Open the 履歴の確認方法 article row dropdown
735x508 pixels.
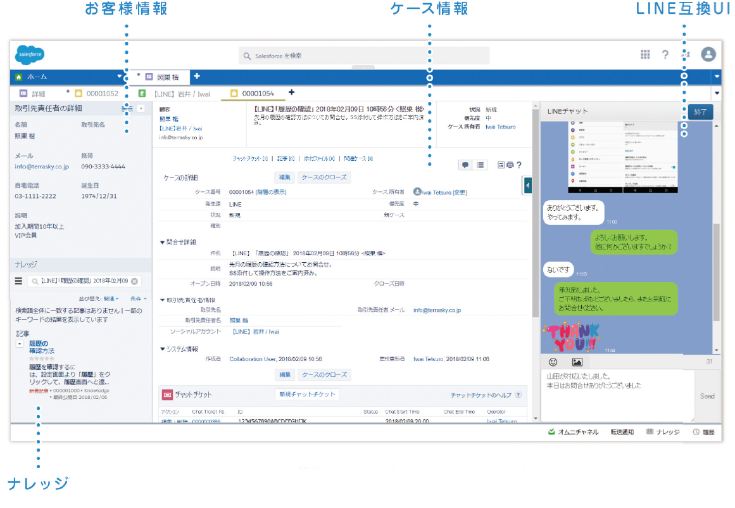coord(20,344)
